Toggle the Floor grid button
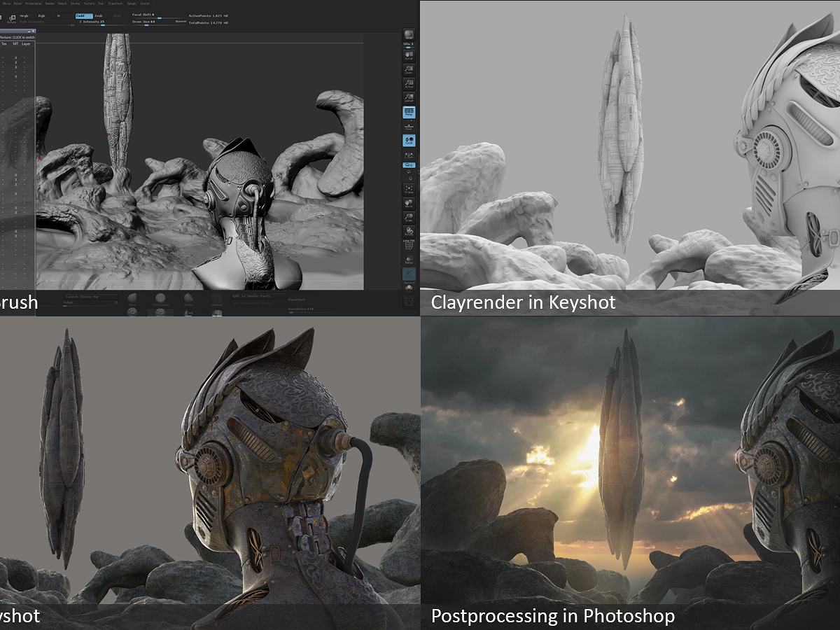This screenshot has width=840, height=630. [409, 126]
